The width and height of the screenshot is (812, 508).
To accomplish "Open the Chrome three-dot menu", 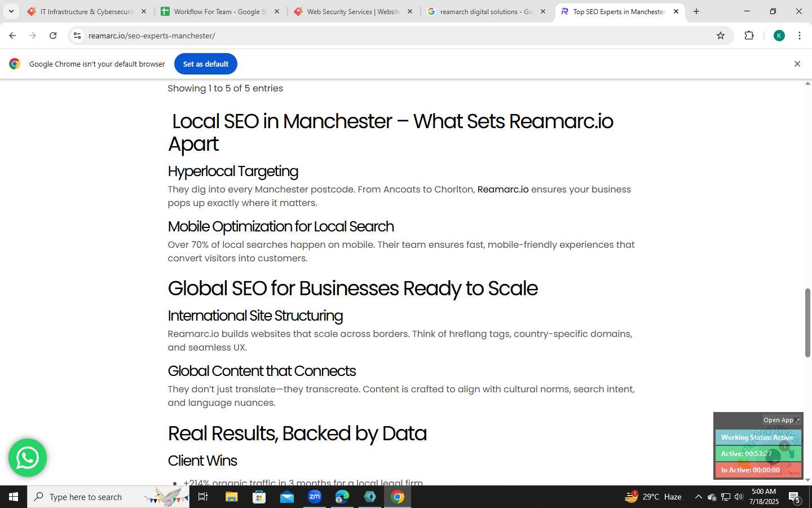I will coord(800,36).
